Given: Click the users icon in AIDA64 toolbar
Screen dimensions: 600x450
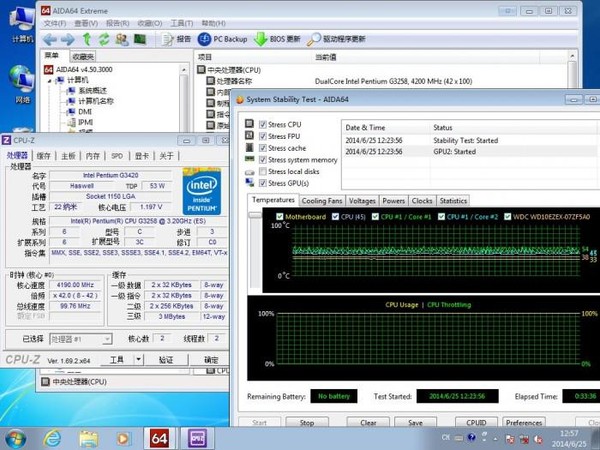Looking at the screenshot, I should (122, 39).
